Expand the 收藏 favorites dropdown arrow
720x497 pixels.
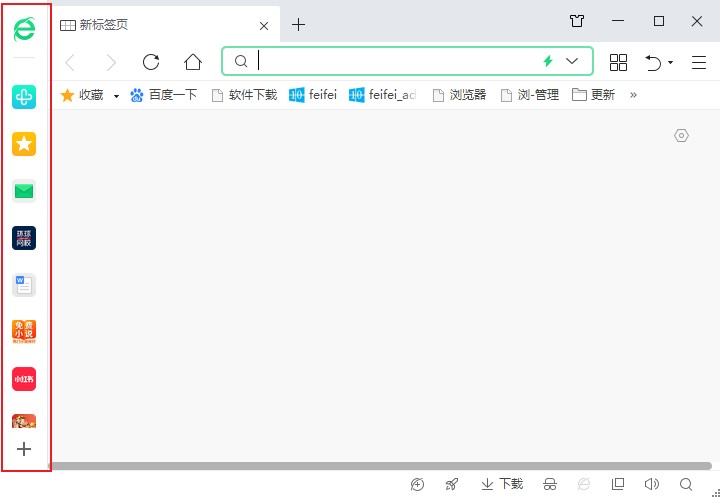click(116, 96)
